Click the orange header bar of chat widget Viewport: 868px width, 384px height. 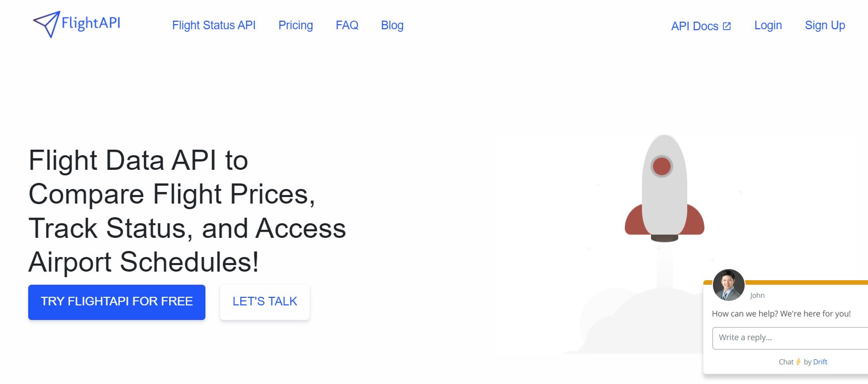click(x=806, y=283)
